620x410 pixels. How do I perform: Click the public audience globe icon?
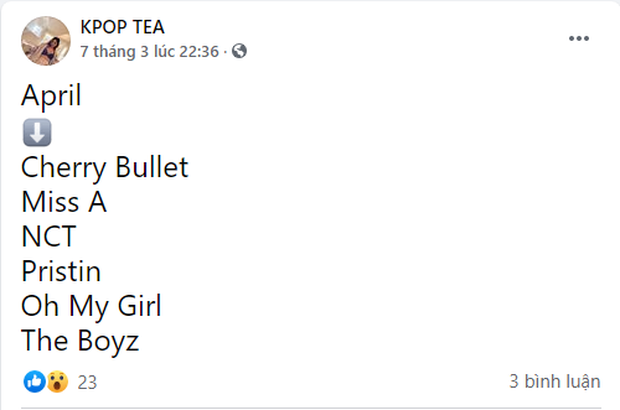(240, 50)
